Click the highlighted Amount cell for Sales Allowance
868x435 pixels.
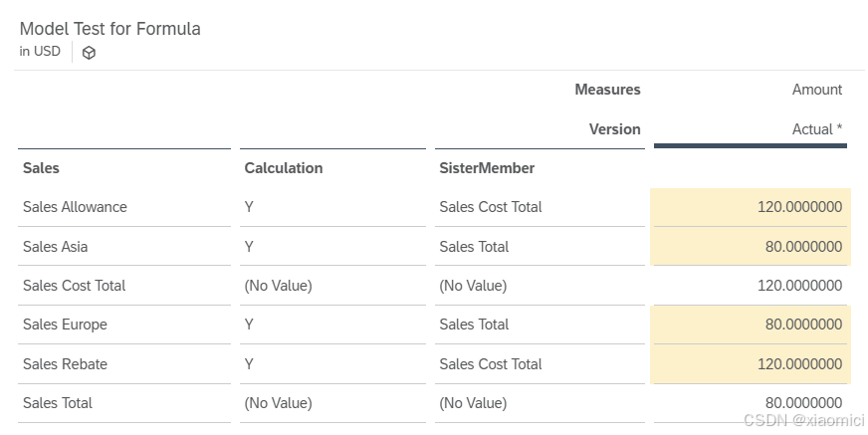click(x=751, y=207)
